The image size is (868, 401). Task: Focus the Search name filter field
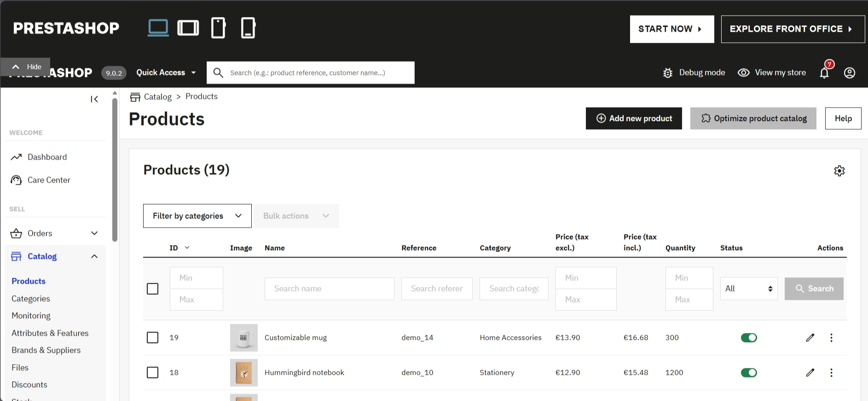tap(330, 289)
